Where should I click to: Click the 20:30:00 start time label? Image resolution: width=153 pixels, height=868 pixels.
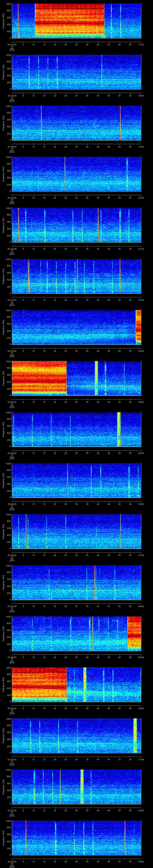(x=12, y=759)
